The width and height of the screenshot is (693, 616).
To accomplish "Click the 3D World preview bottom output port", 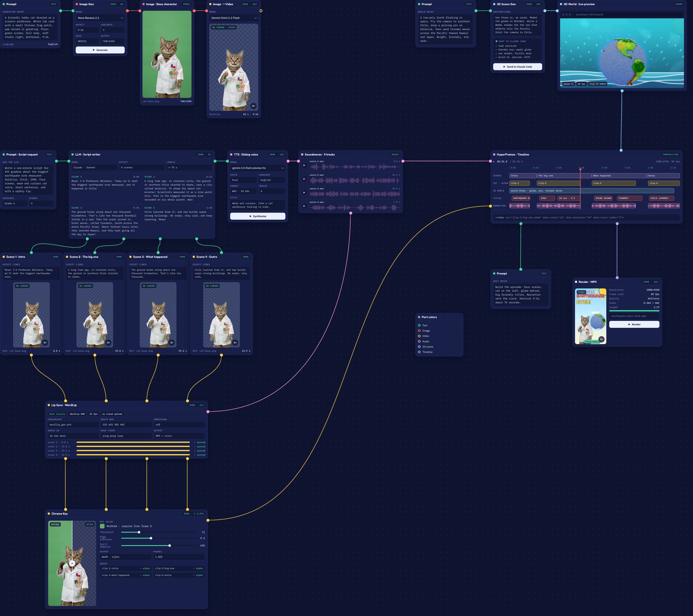I will click(622, 91).
